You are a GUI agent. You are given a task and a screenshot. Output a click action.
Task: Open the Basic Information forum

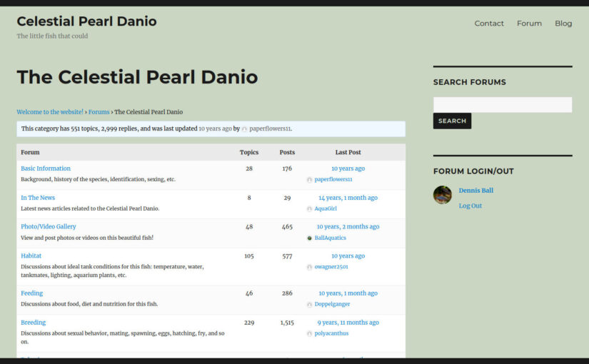(46, 168)
